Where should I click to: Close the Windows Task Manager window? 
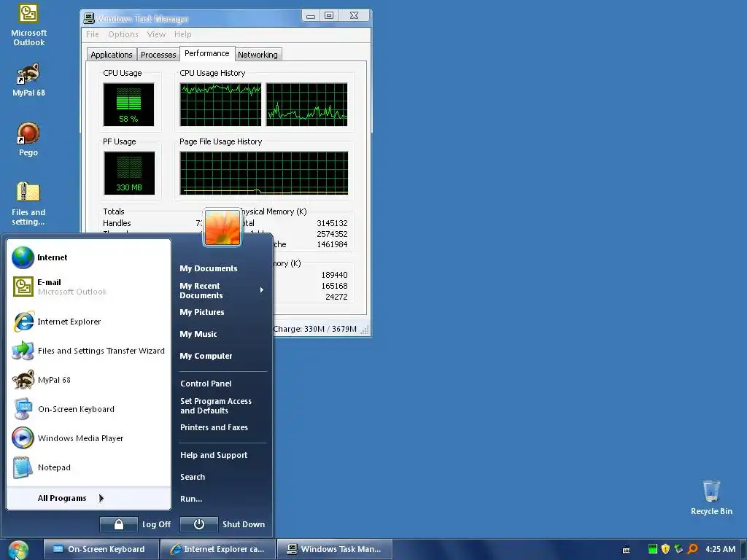point(354,16)
